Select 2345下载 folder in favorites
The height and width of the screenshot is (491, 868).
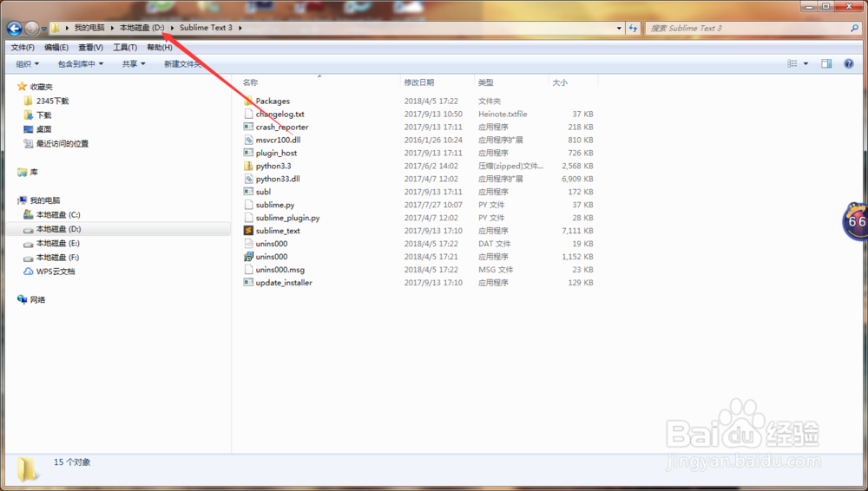point(53,101)
